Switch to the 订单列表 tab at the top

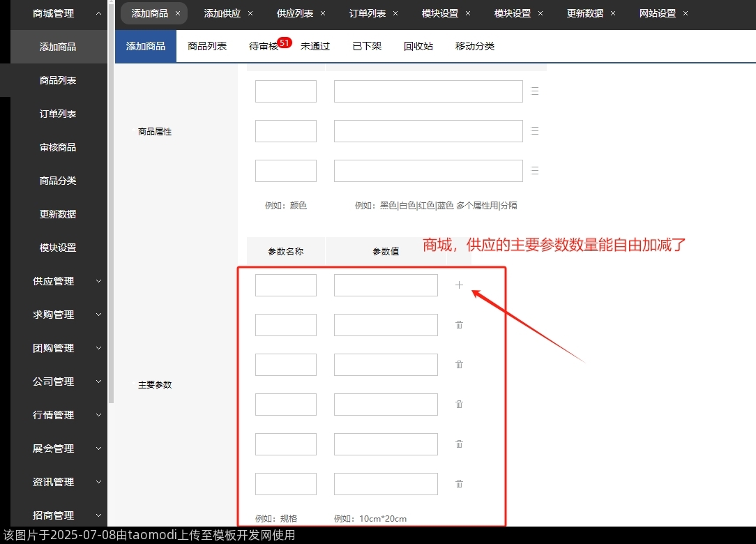(x=368, y=13)
